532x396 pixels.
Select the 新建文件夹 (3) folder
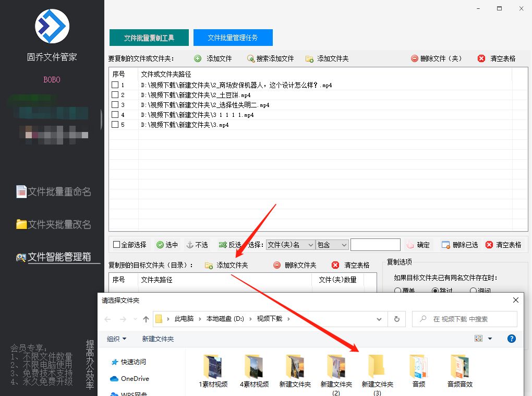point(377,375)
